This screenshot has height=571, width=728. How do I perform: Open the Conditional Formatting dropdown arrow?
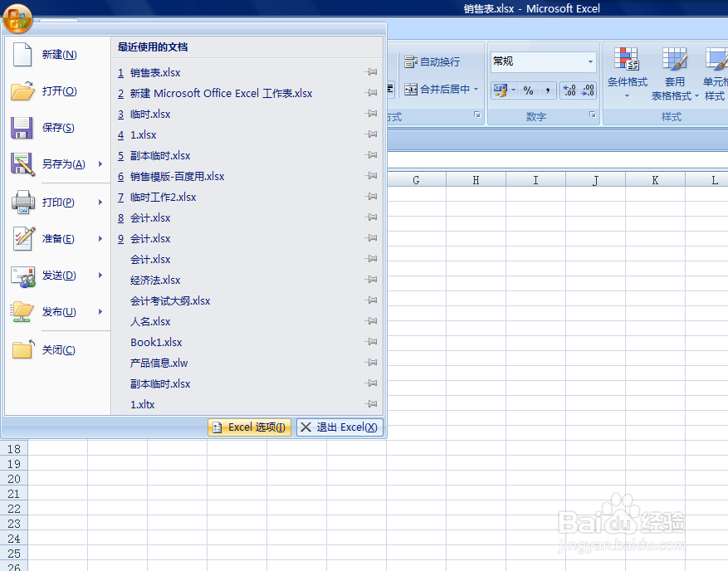(627, 96)
